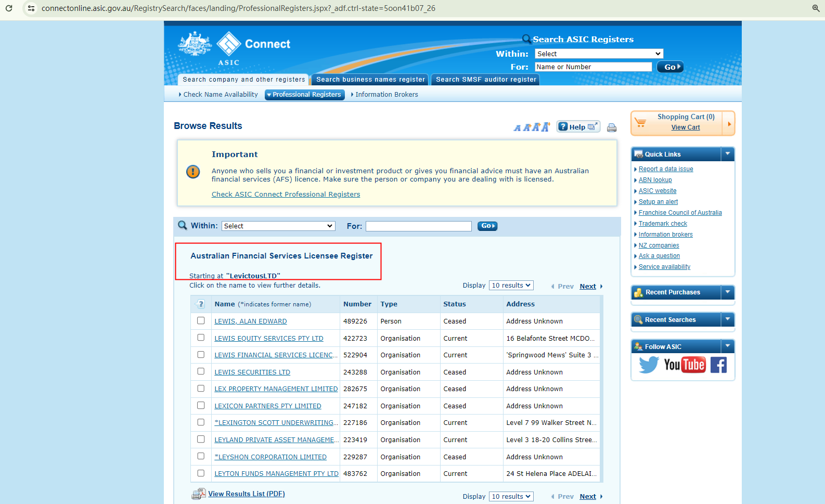Set the medium font size A+ icon

point(526,127)
